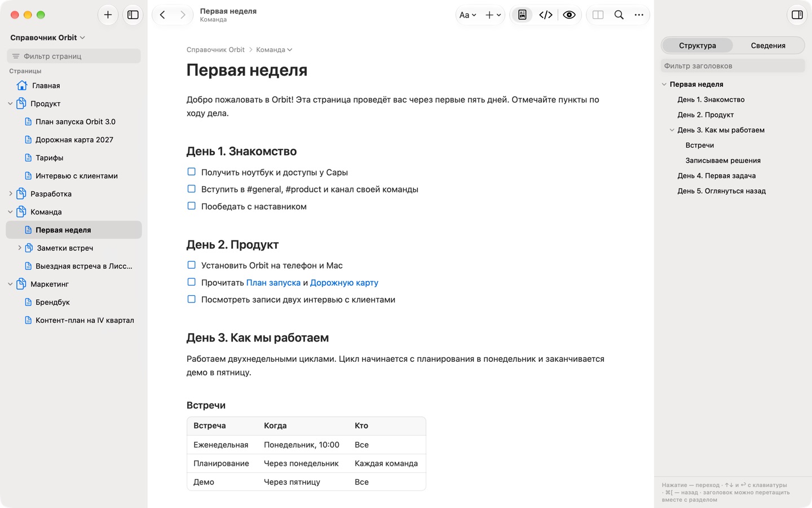Switch to the Сведения tab
The image size is (812, 508).
point(768,45)
